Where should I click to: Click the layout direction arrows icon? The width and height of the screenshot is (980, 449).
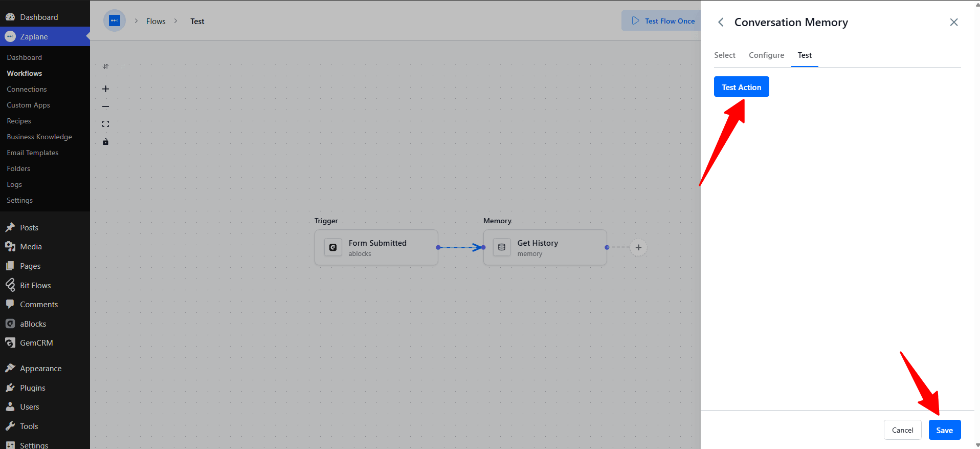105,66
